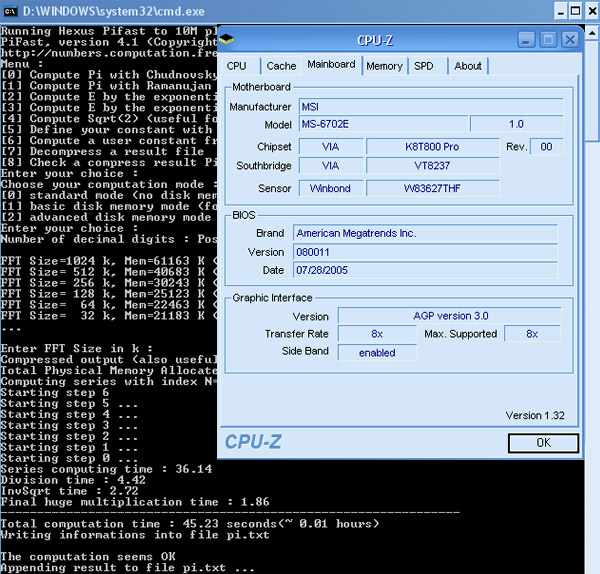
Task: Click the Southbridge vendor VIA field
Action: tap(331, 166)
